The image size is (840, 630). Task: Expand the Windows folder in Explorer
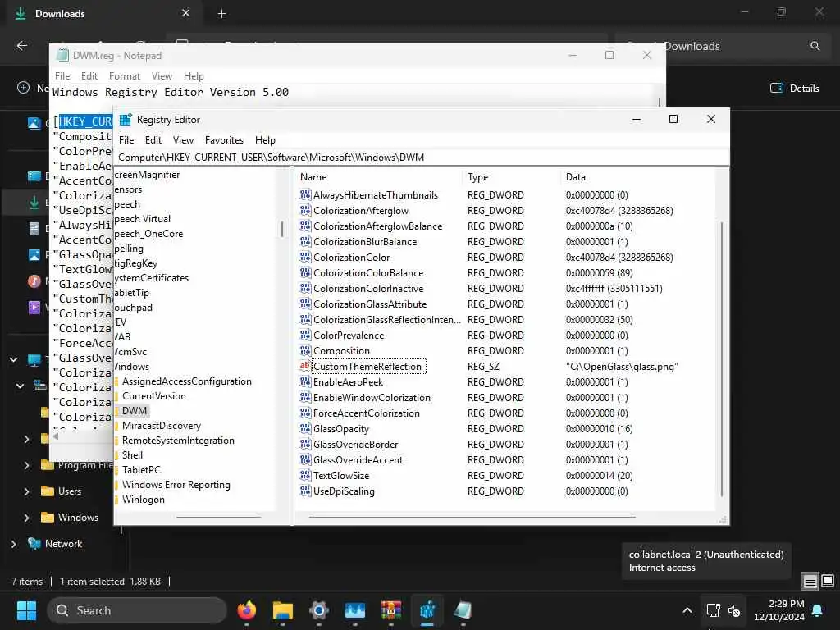coord(27,518)
